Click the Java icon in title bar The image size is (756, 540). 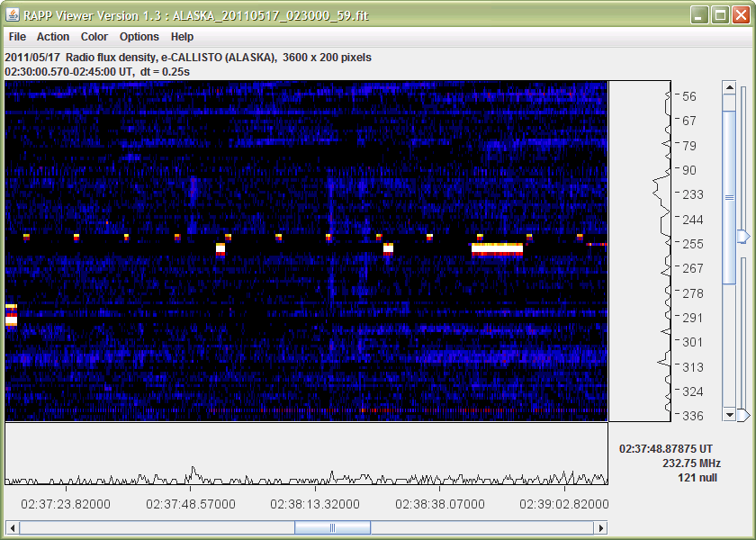(x=13, y=15)
